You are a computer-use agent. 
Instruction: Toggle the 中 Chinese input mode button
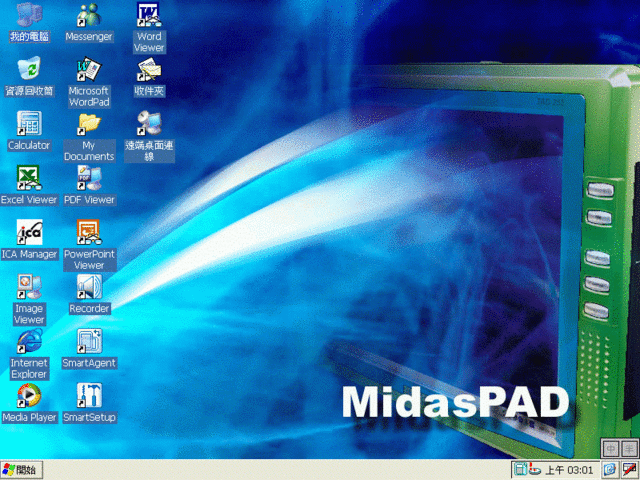[x=610, y=449]
